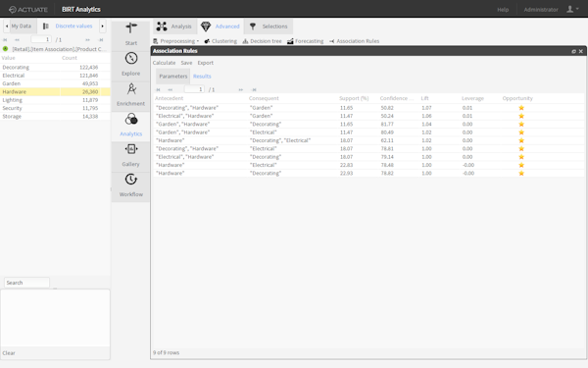The width and height of the screenshot is (588, 368).
Task: Switch to the Advanced tab
Action: 220,26
